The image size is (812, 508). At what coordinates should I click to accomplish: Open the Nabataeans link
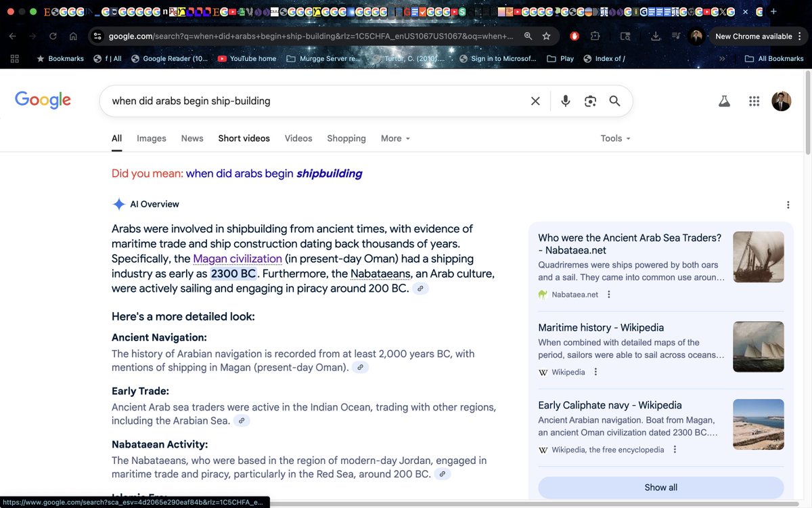380,274
